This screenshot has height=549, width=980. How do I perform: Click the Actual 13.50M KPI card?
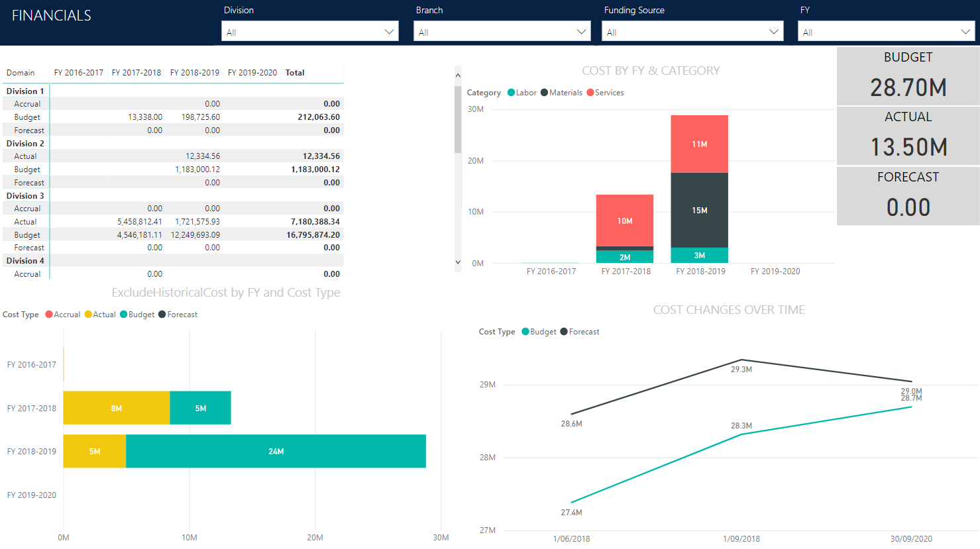tap(908, 135)
